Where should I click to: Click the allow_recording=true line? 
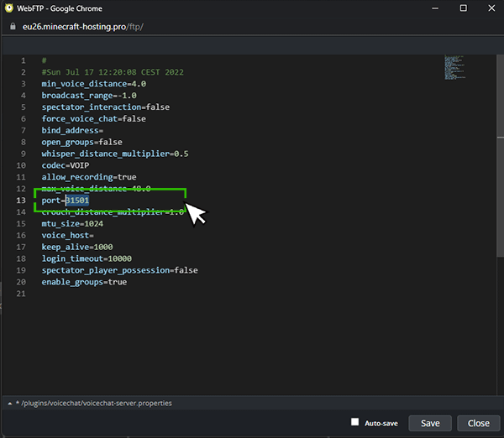[88, 178]
